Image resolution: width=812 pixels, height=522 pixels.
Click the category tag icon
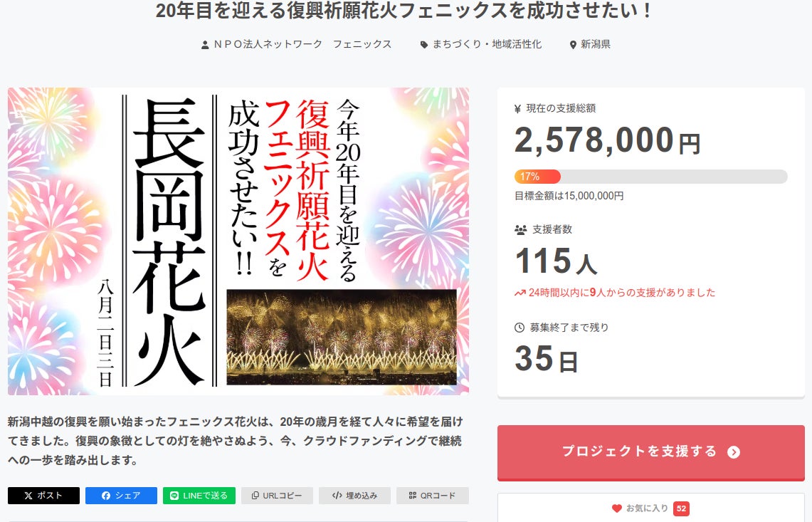(x=424, y=44)
